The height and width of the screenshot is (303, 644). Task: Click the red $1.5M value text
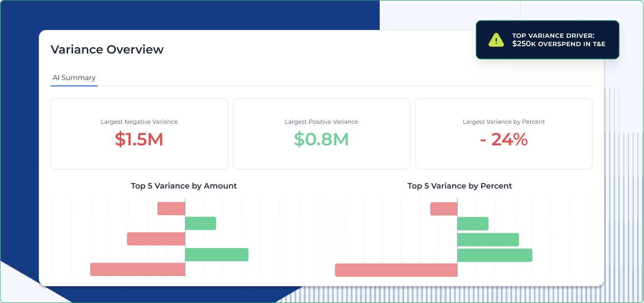139,139
